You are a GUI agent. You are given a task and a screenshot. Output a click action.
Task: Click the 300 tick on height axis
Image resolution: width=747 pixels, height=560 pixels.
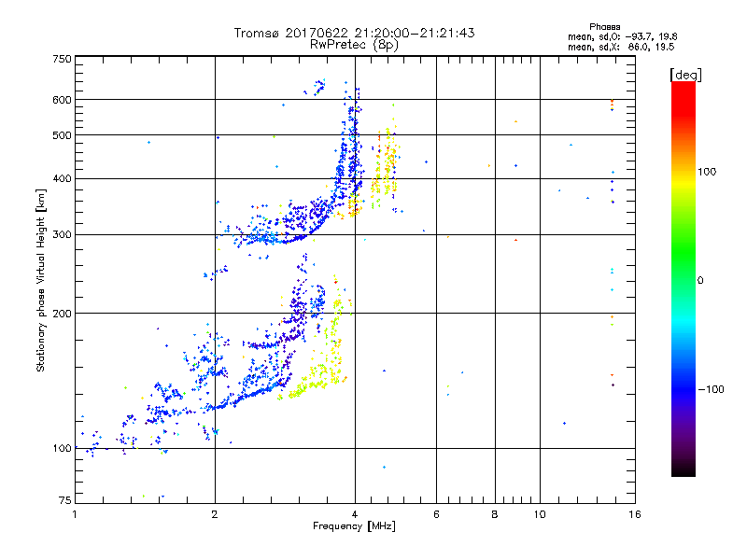click(x=62, y=235)
